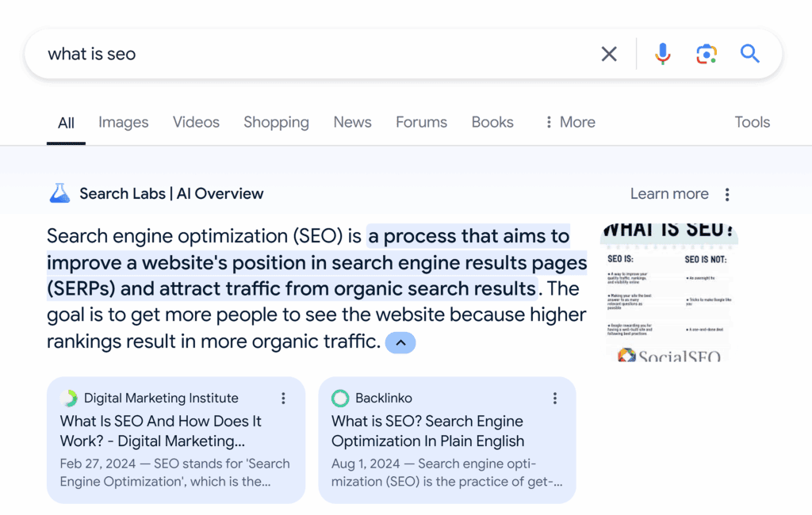Switch to the Images tab
Screen dimensions: 812x515
[x=123, y=122]
